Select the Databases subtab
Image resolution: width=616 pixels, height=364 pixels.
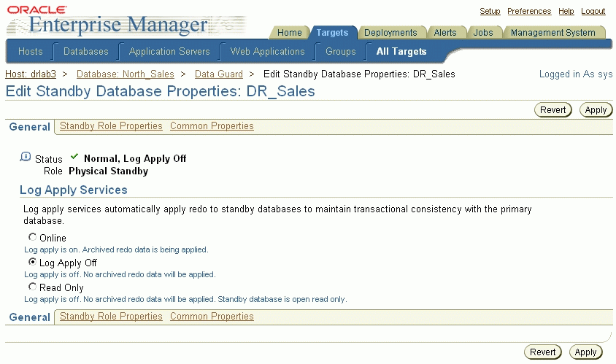point(85,52)
